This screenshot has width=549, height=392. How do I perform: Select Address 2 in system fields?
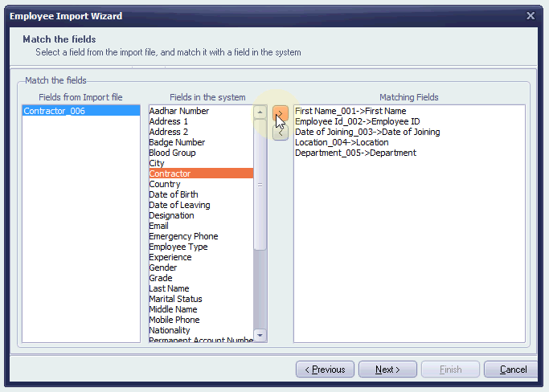pyautogui.click(x=201, y=132)
